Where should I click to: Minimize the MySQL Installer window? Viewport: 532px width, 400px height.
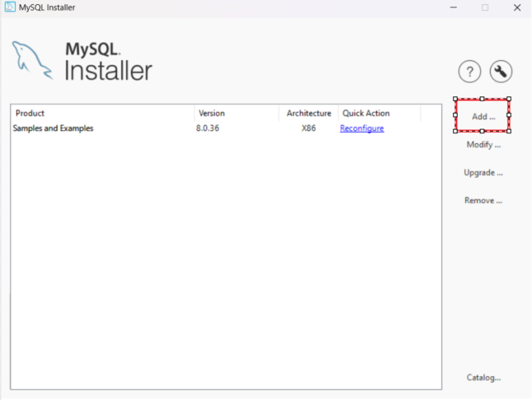pos(454,8)
